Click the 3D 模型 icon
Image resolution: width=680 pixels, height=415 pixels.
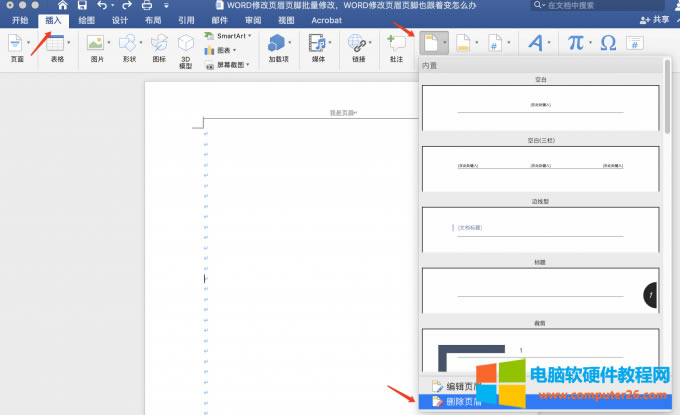[x=185, y=43]
